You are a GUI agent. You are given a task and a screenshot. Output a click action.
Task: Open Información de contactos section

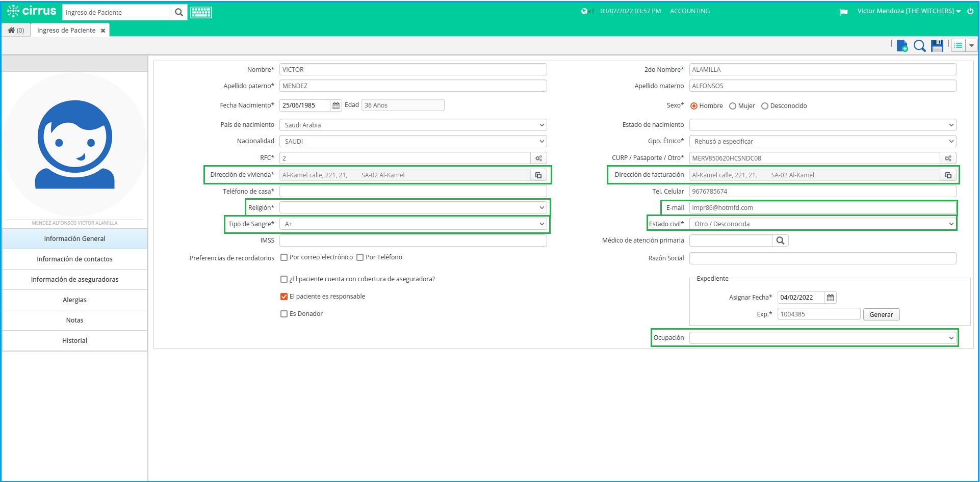tap(74, 259)
